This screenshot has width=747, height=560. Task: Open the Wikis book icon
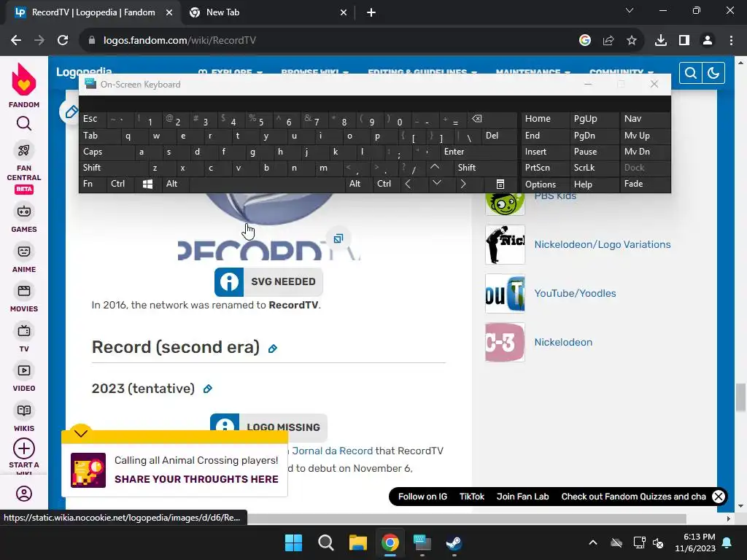[x=24, y=411]
